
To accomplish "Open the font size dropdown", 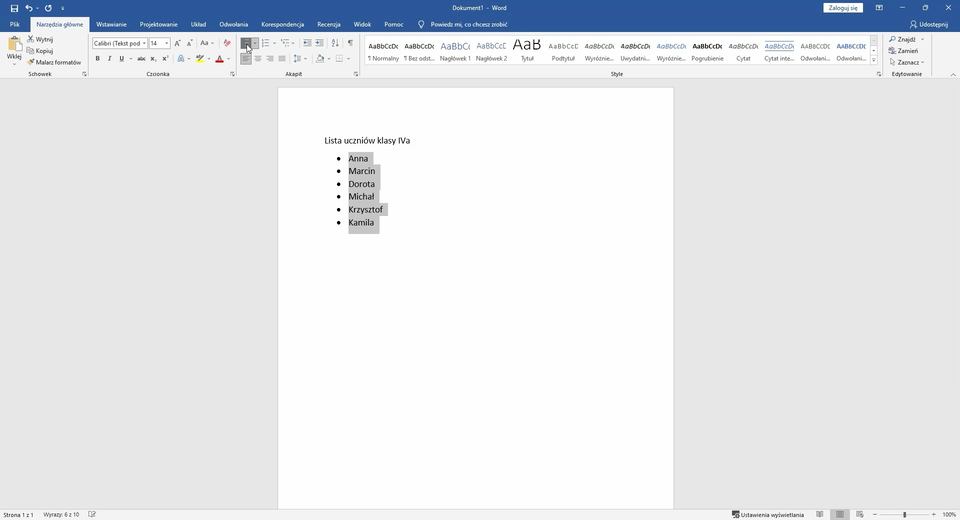I will (167, 43).
